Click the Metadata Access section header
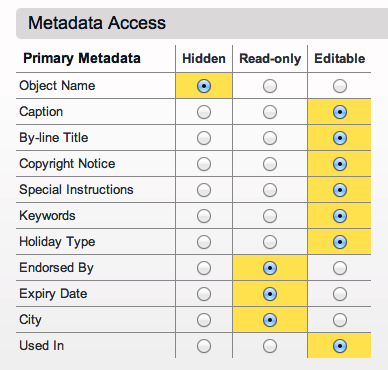Viewport: 388px width, 370px height. click(202, 23)
